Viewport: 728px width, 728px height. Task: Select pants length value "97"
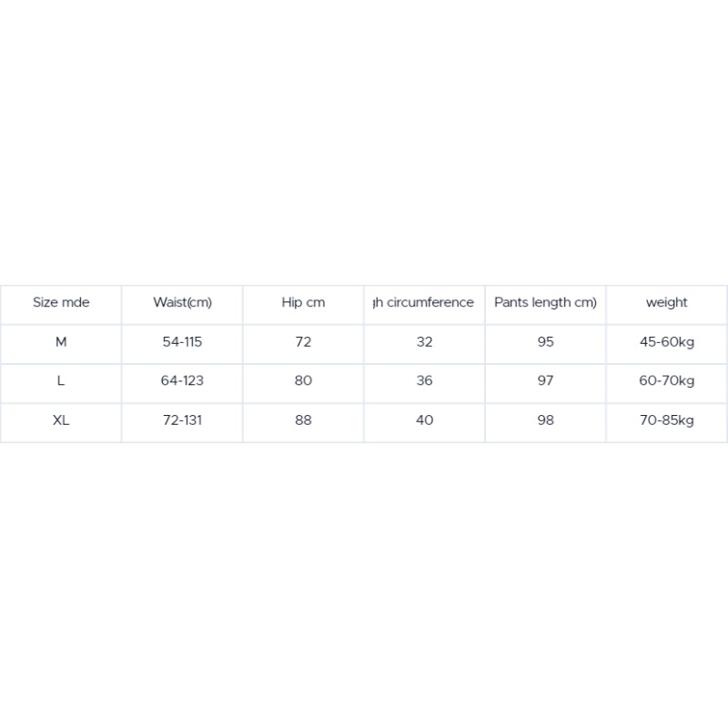545,381
